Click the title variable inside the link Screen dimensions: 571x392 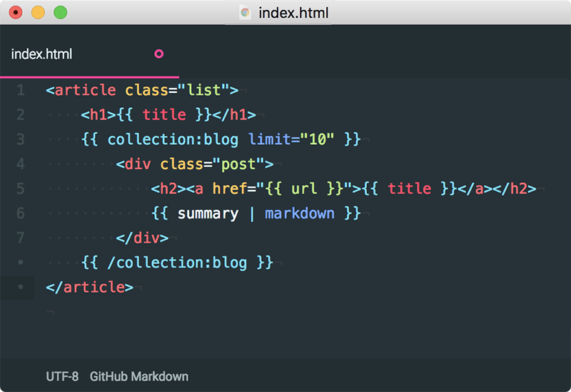click(x=410, y=189)
